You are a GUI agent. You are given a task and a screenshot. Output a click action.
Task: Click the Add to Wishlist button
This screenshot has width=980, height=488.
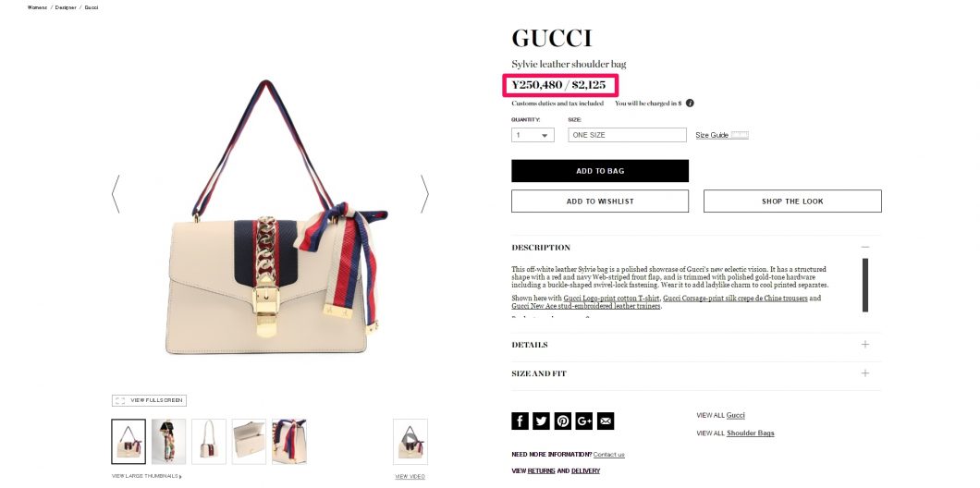pyautogui.click(x=600, y=201)
